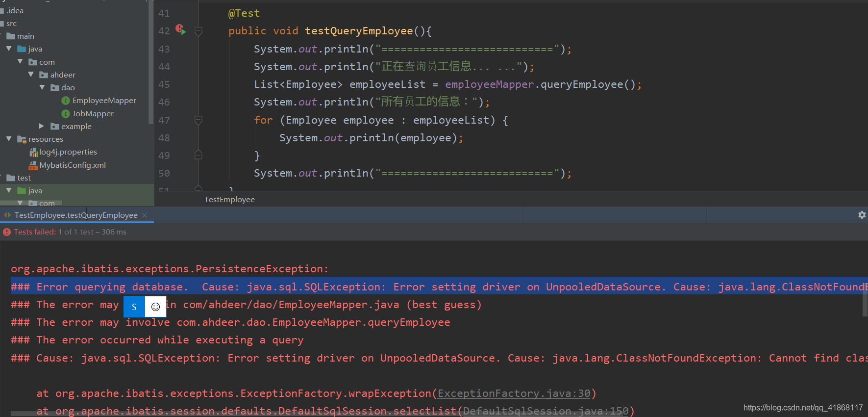Click the console vertical scrollbar thumb
This screenshot has height=417, width=868.
[865, 299]
